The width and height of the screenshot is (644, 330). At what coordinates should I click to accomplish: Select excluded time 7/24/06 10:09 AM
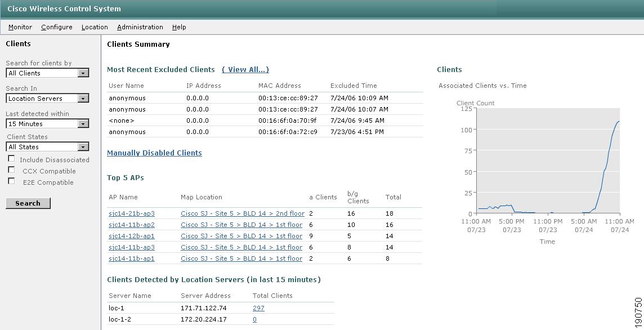pos(359,98)
